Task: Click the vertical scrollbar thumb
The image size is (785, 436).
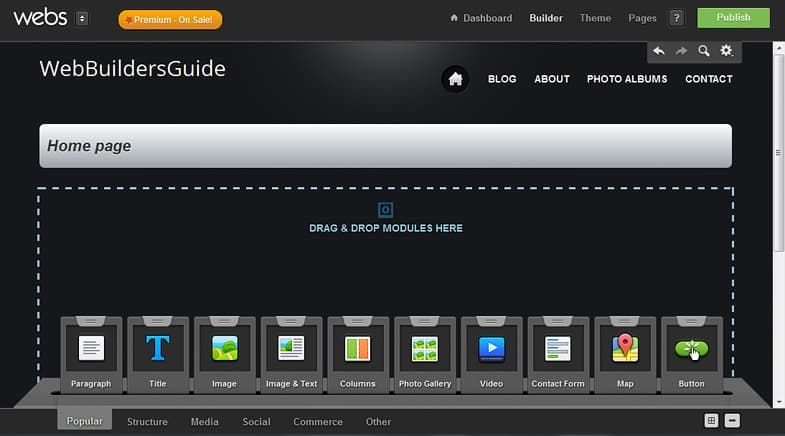Action: (778, 153)
